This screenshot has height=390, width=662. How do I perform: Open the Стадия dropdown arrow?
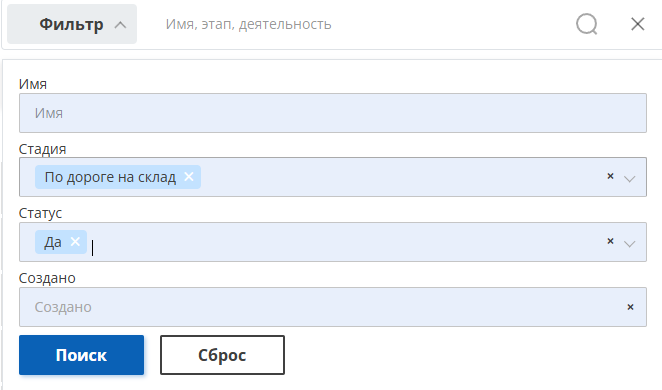pos(629,179)
